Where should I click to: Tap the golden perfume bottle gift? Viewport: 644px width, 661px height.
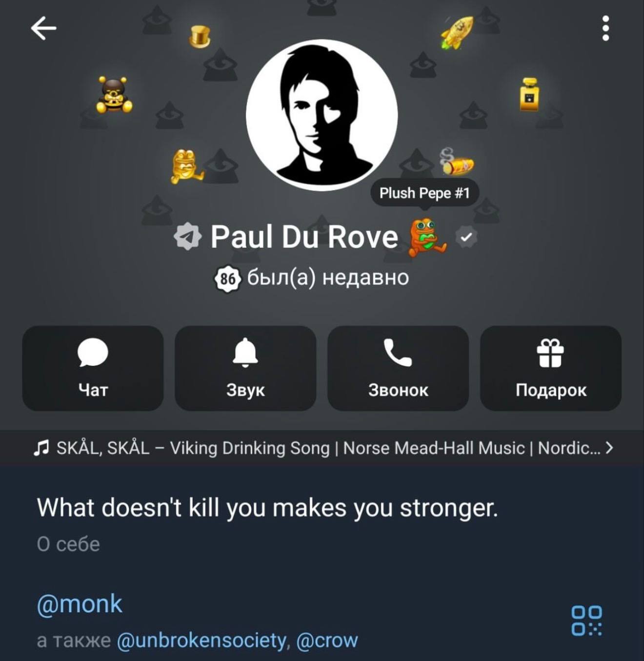click(530, 94)
